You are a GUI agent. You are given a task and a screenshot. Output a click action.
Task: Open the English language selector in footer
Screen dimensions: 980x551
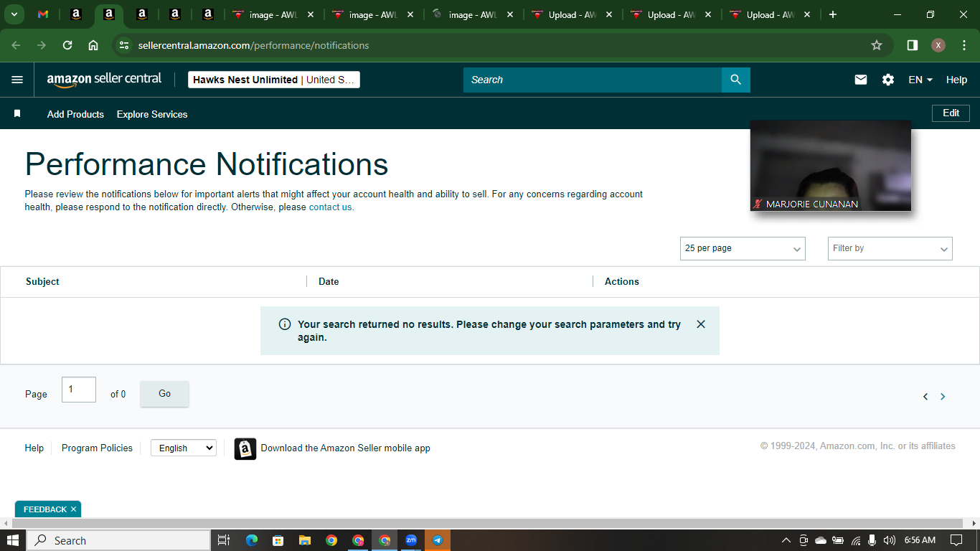(x=184, y=448)
